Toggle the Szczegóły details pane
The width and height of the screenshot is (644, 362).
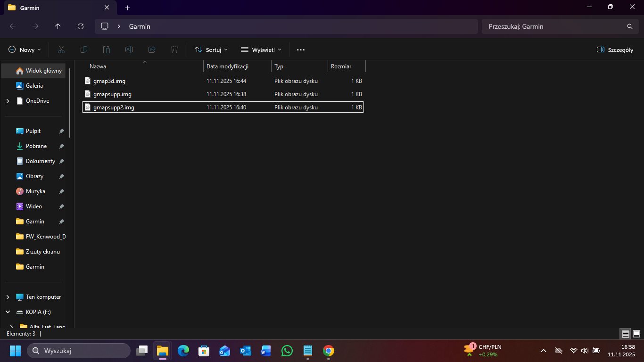point(615,49)
